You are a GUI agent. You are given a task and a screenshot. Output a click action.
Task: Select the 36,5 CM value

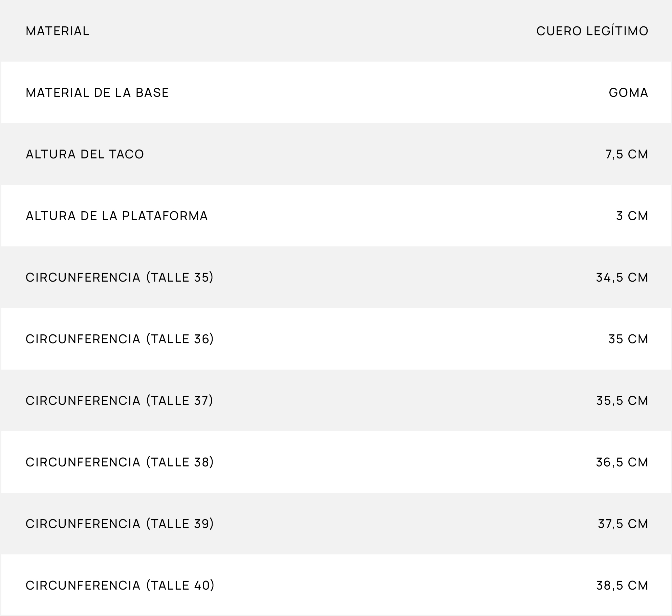click(622, 462)
